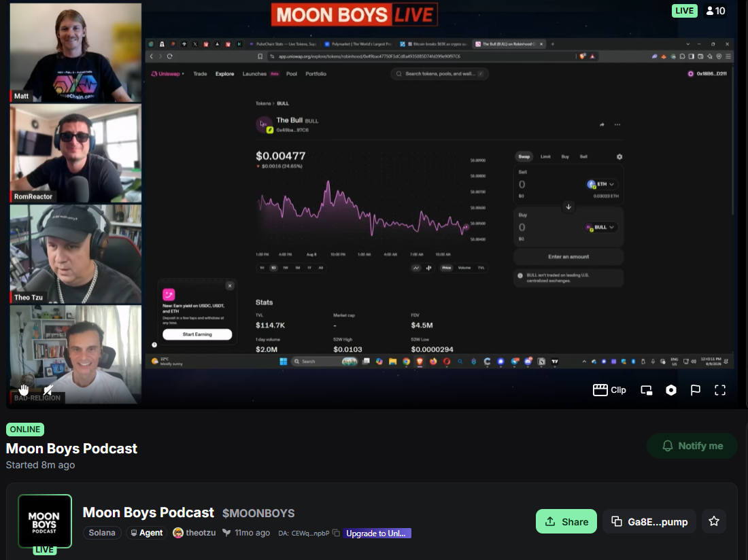
Task: Click the $MOONBOYS ticker text
Action: click(258, 513)
